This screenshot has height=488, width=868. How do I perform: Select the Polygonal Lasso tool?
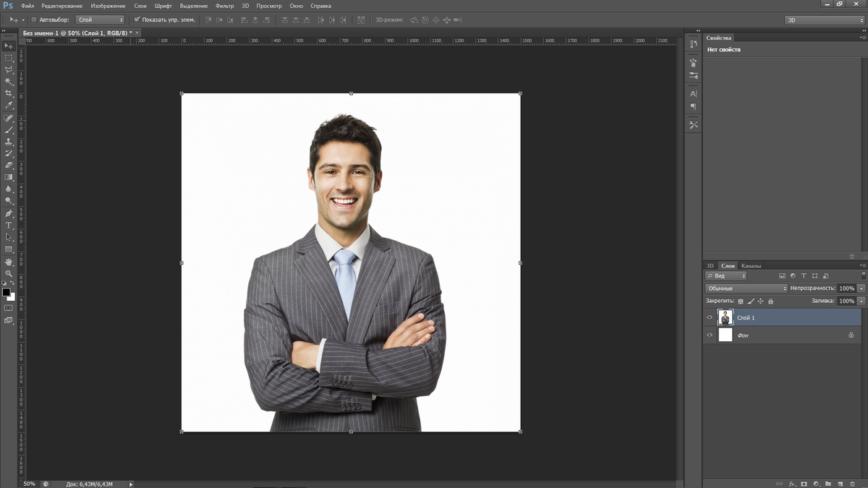pos(9,69)
